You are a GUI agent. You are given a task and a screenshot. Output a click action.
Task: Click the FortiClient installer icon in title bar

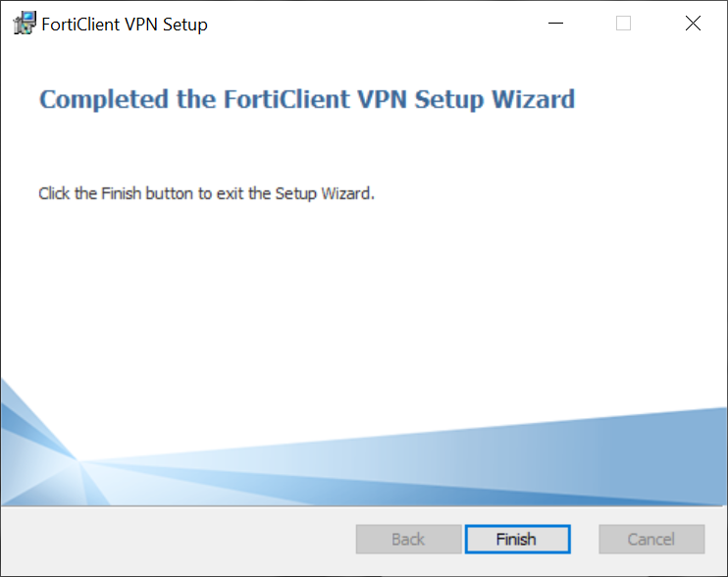tap(25, 25)
